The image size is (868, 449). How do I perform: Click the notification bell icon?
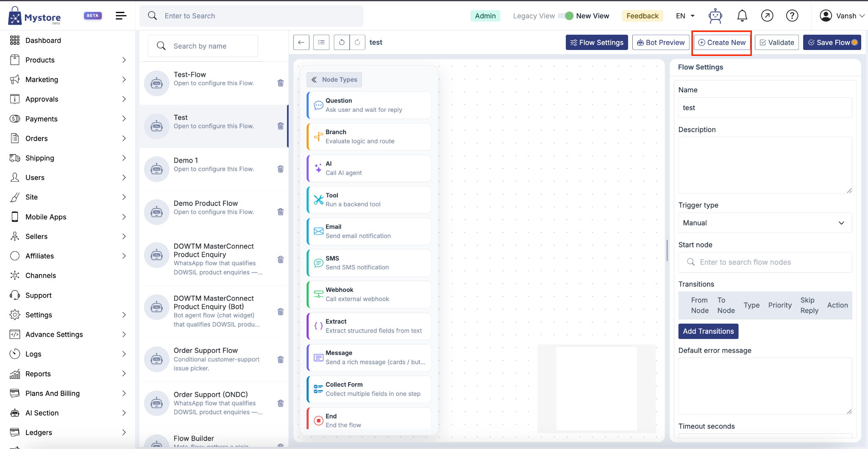pos(742,16)
